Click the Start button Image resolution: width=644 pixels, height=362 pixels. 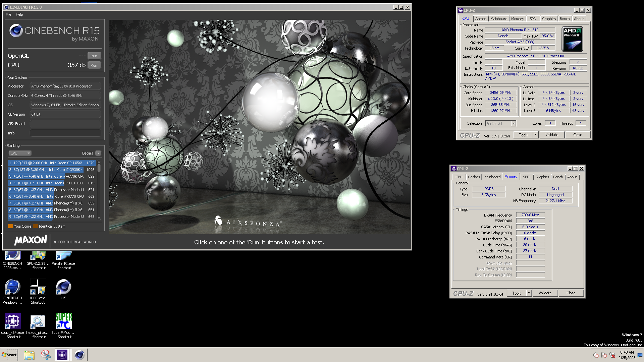(9, 355)
